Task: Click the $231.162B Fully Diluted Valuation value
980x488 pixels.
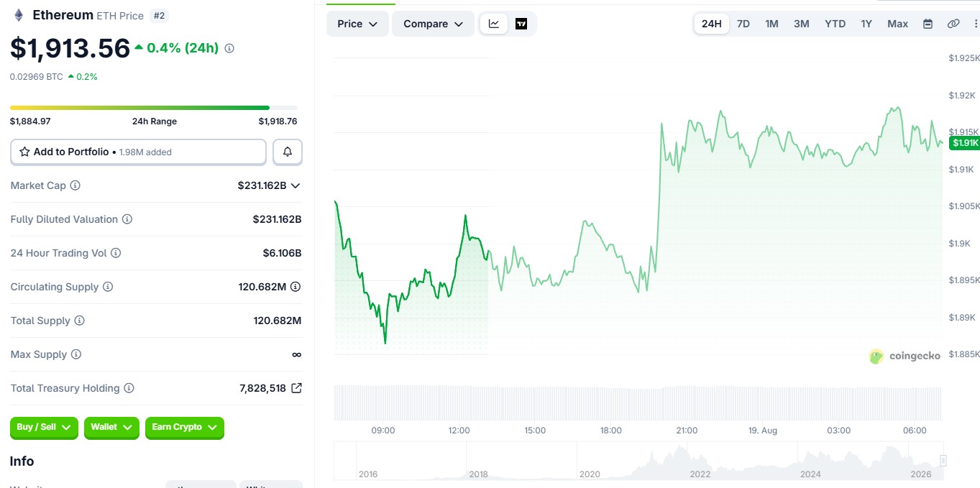Action: (x=277, y=219)
